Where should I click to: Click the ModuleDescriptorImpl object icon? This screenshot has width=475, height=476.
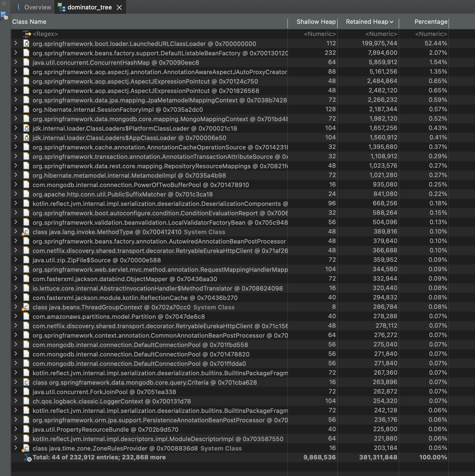26,439
